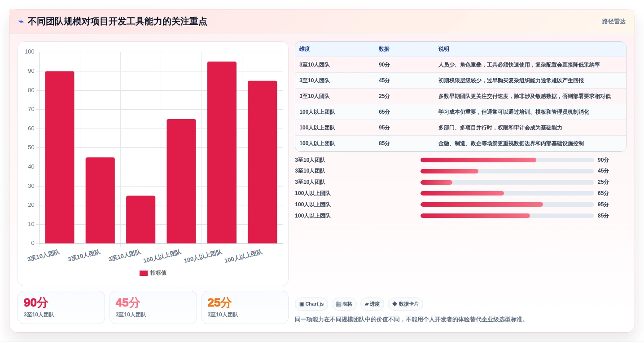Click the progress bar showing 45分
The image size is (644, 342).
click(507, 171)
